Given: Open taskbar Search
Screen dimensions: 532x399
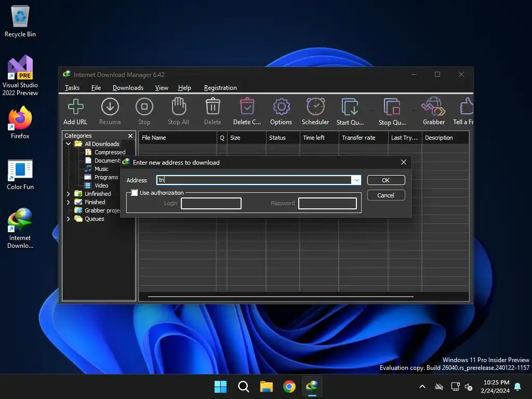Looking at the screenshot, I should pyautogui.click(x=243, y=387).
